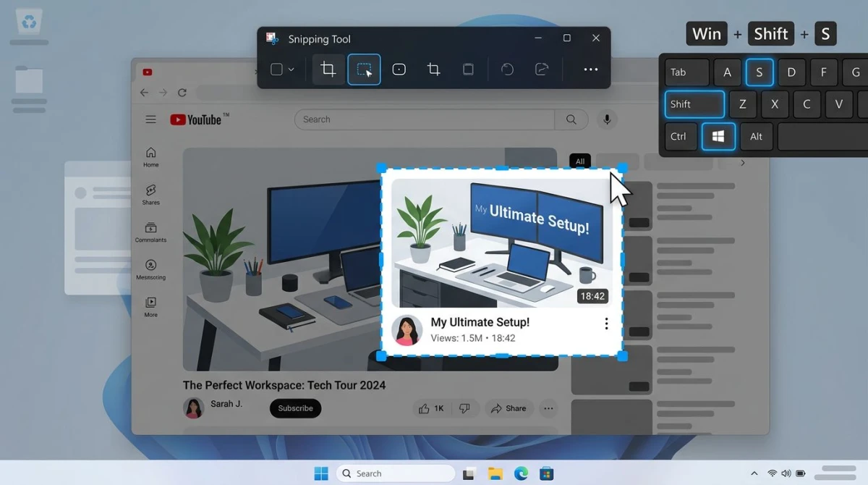Click the thumbs-down dislike icon

(x=465, y=408)
